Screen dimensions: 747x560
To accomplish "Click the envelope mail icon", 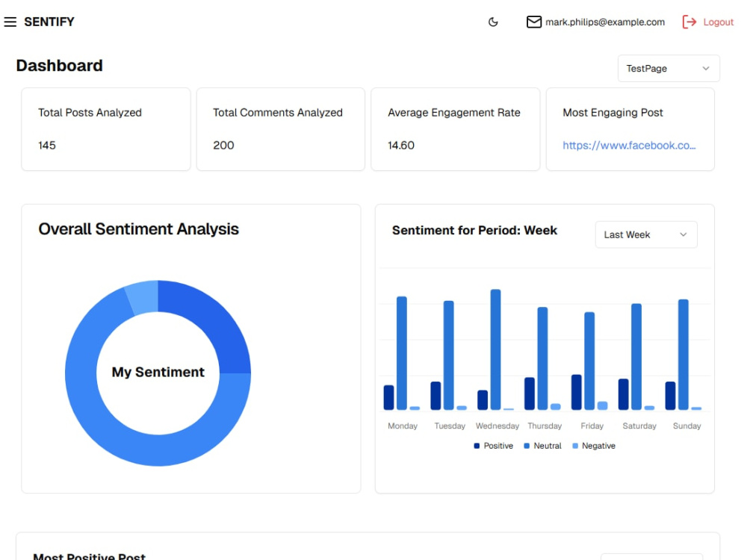I will [533, 22].
